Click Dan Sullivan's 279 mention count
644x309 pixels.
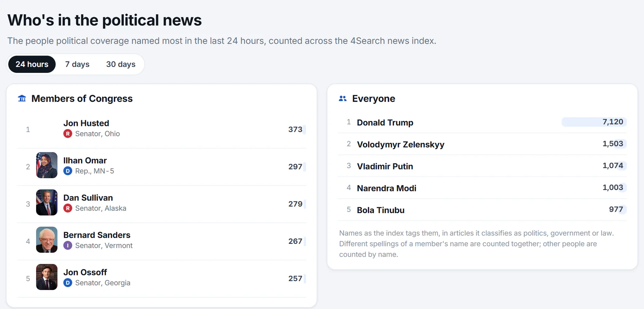click(296, 204)
